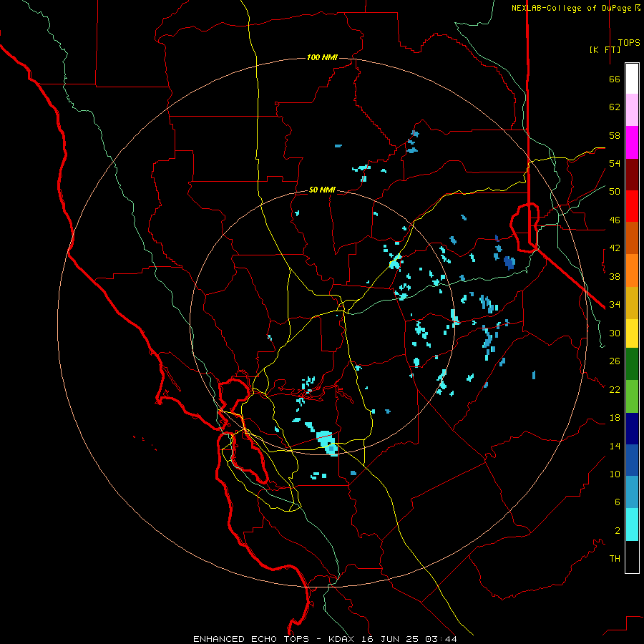Click the gold legend swatch
The image size is (644, 644).
coord(632,303)
